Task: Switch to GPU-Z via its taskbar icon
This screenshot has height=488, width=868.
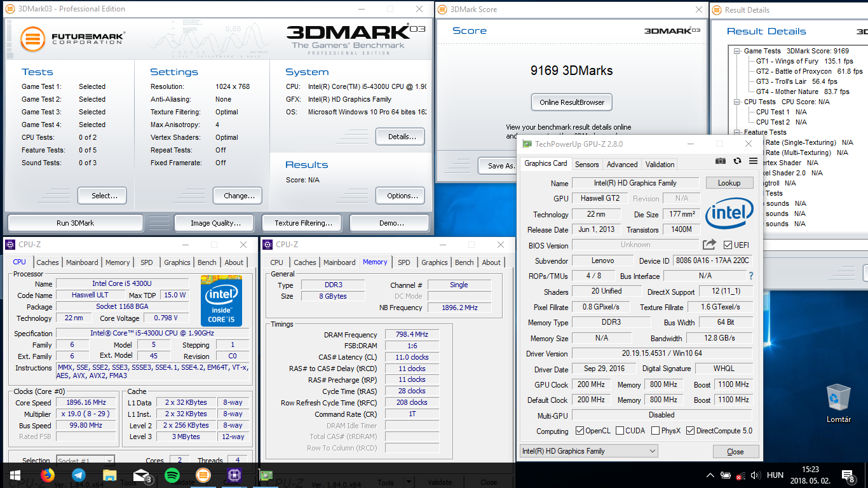Action: [x=265, y=475]
